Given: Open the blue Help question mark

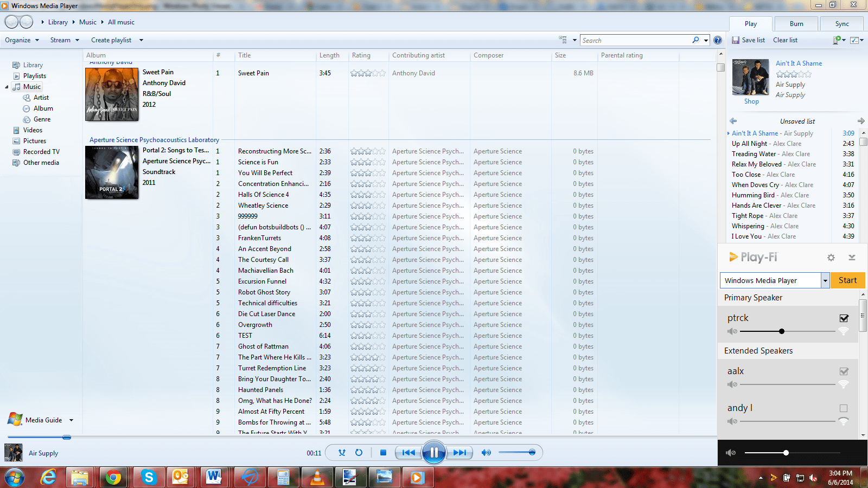Looking at the screenshot, I should click(717, 40).
